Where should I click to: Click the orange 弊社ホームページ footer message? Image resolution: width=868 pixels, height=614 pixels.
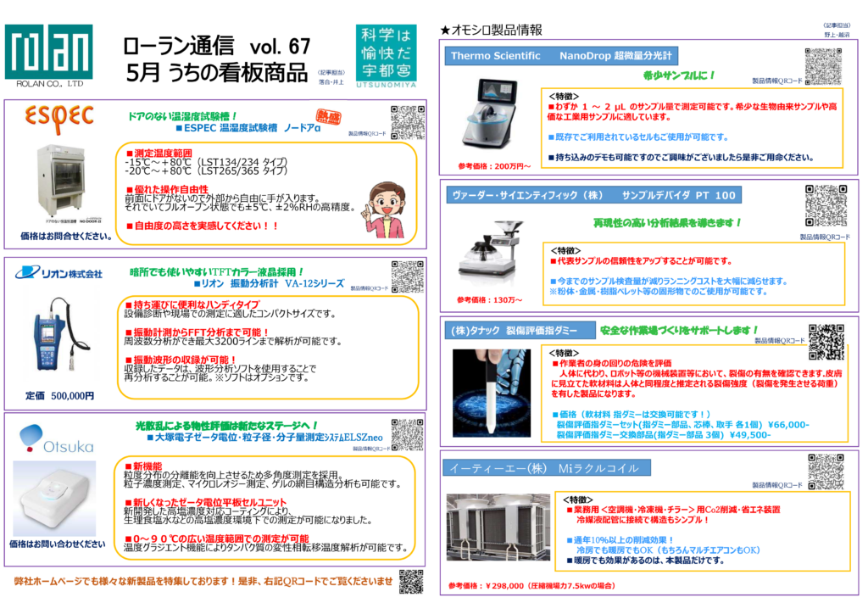coord(203,581)
